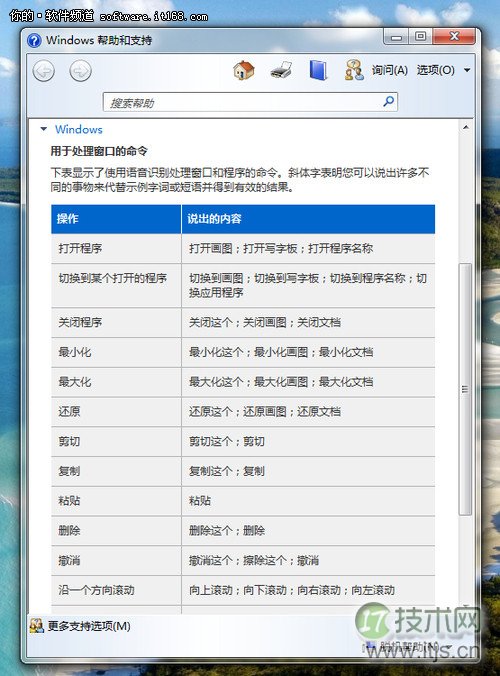Image resolution: width=500 pixels, height=676 pixels.
Task: Click the 说出的内容 column header
Action: coord(308,219)
